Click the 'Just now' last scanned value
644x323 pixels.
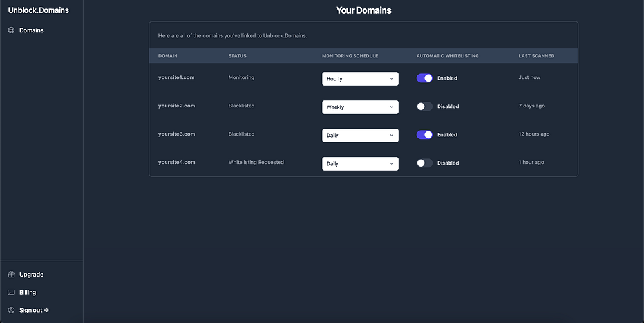(x=529, y=77)
